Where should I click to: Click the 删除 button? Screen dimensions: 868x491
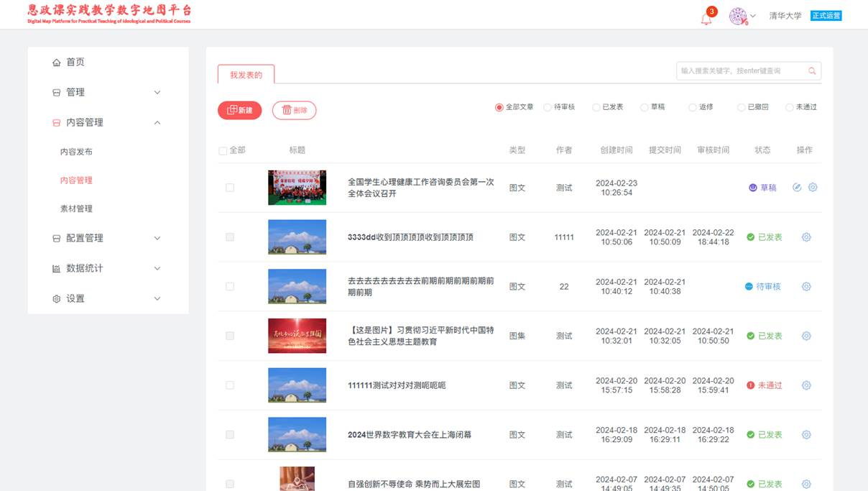pyautogui.click(x=294, y=110)
